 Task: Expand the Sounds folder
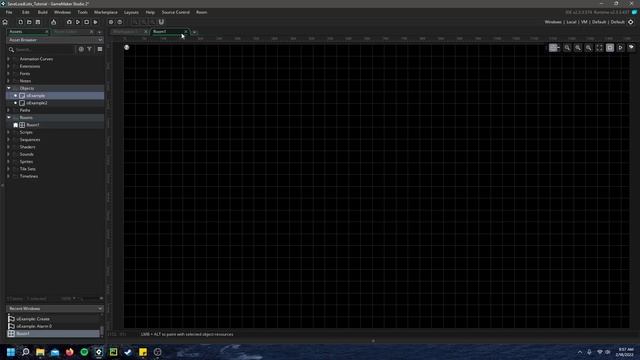click(9, 154)
